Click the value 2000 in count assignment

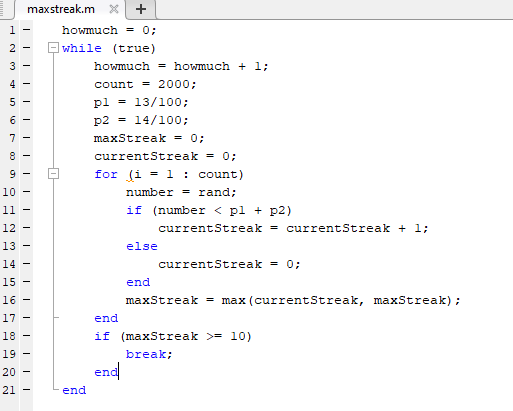point(174,84)
